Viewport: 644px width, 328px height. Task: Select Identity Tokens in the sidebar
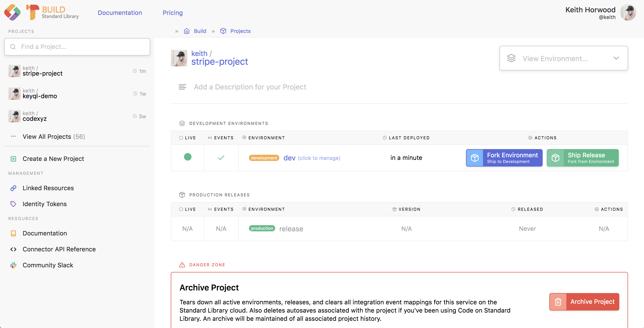tap(44, 204)
